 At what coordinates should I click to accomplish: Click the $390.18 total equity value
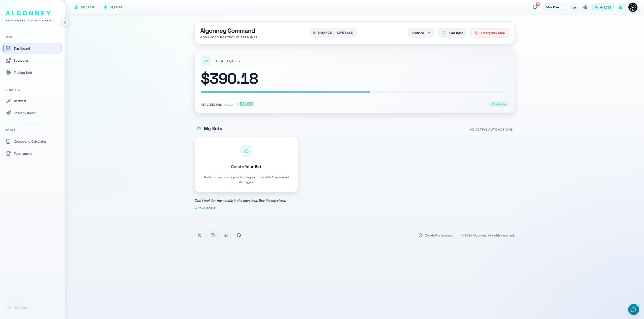click(229, 78)
